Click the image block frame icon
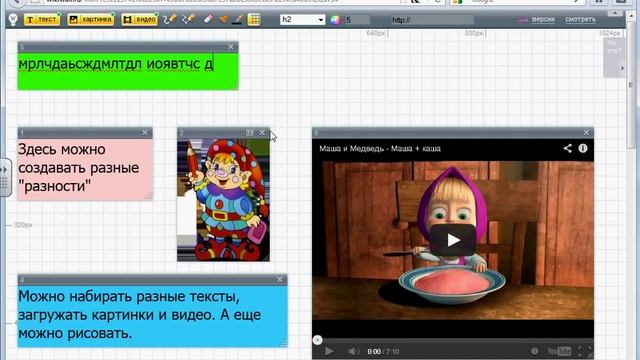640x360 pixels. (x=249, y=133)
